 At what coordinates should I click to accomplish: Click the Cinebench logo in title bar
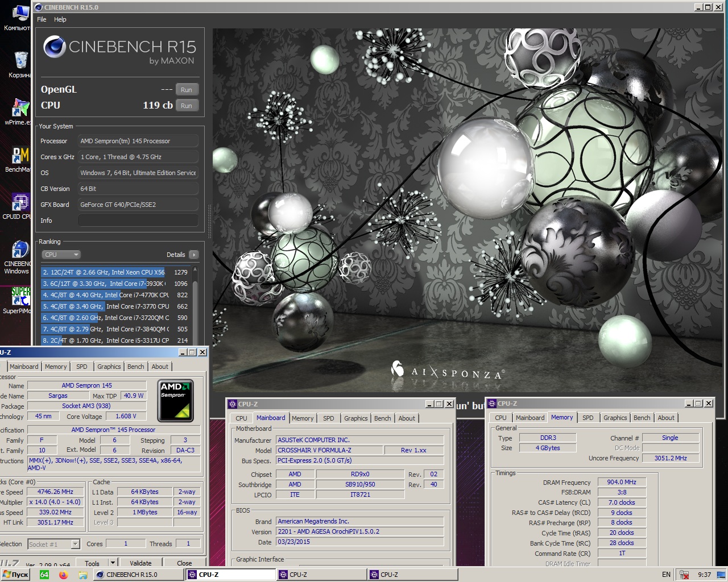click(38, 7)
